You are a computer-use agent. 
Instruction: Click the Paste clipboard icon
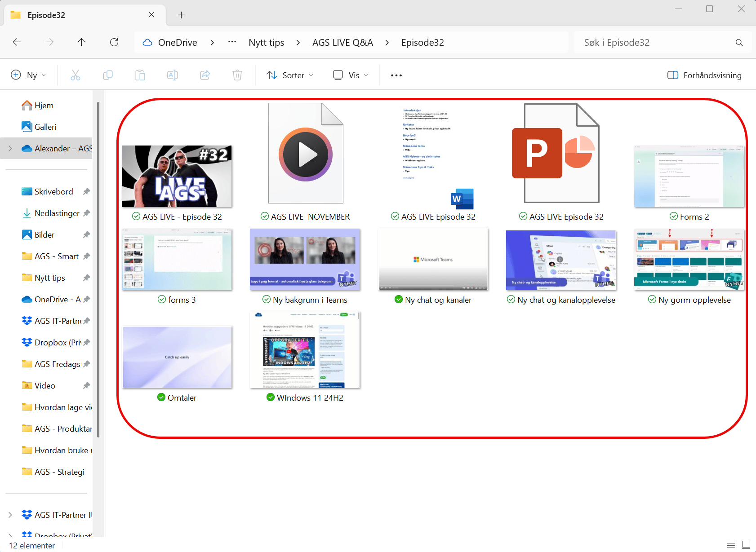coord(140,75)
